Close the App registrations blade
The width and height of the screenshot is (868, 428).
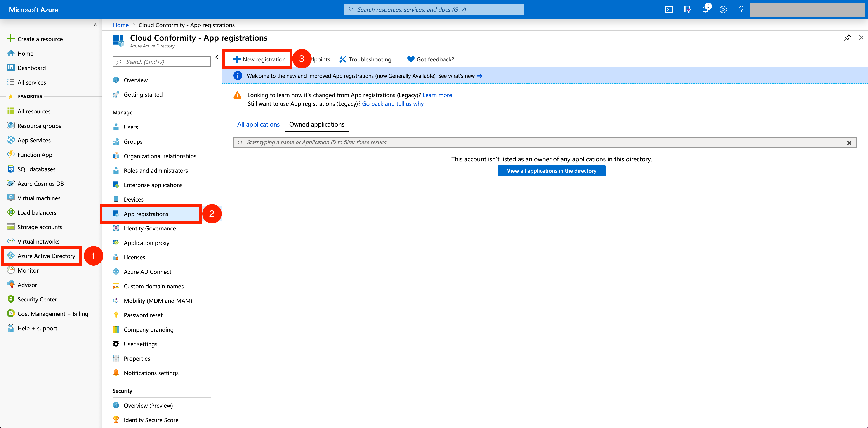(x=861, y=37)
